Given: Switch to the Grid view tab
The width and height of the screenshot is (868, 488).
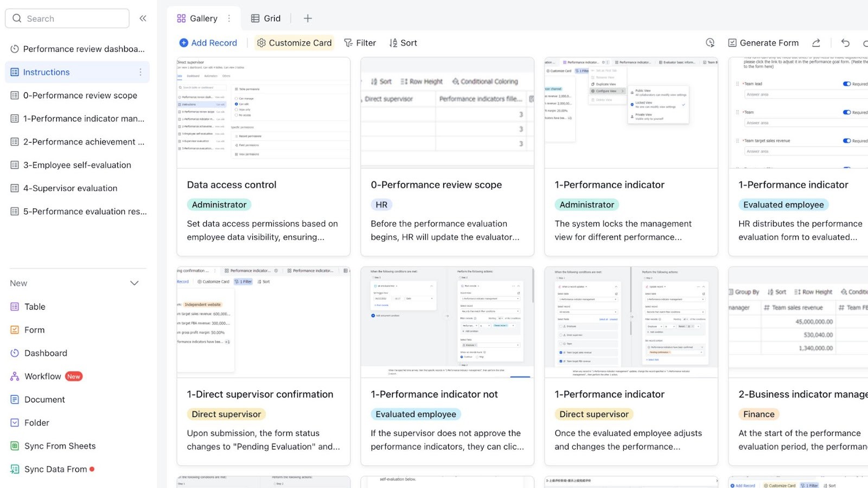Looking at the screenshot, I should 265,18.
